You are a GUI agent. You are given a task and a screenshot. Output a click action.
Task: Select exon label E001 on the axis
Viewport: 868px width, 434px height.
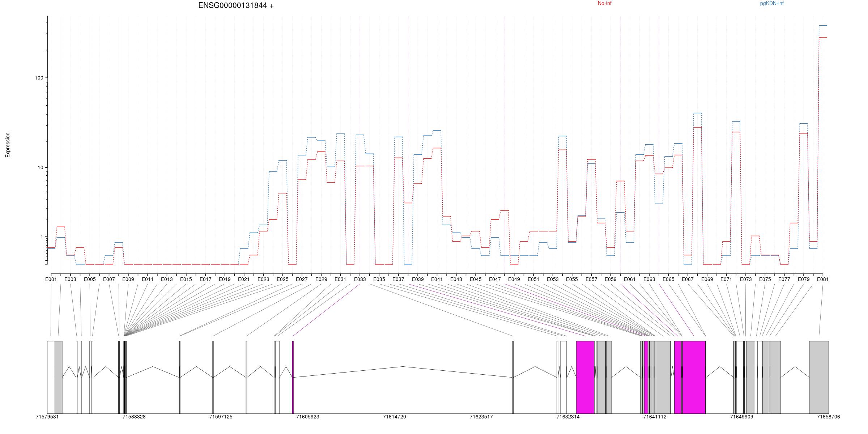click(x=51, y=279)
